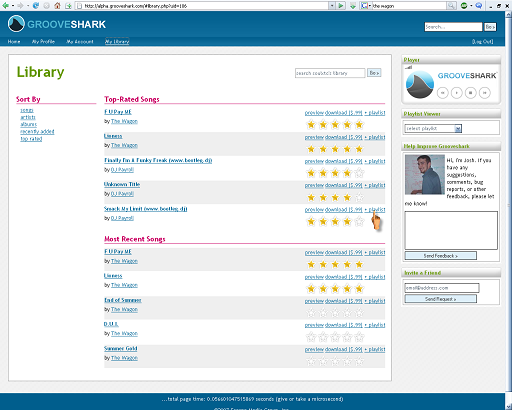This screenshot has width=512, height=410.
Task: Click the Send Request button
Action: click(x=441, y=299)
